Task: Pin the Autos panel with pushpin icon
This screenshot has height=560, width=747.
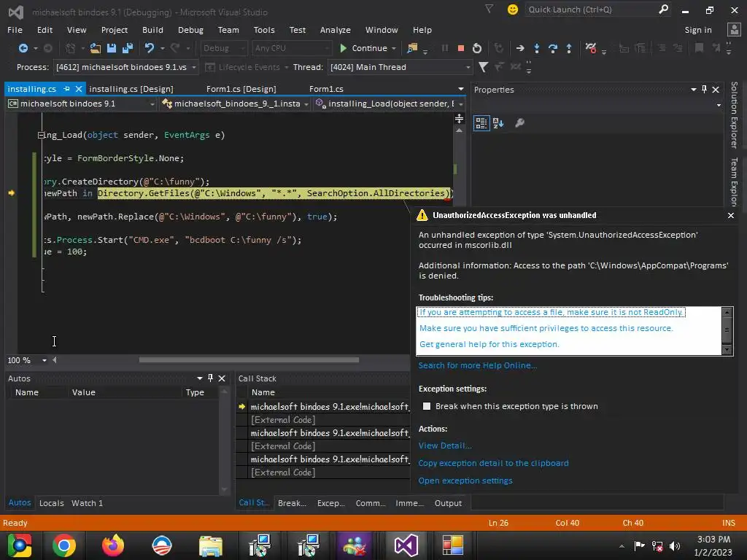Action: [x=210, y=378]
